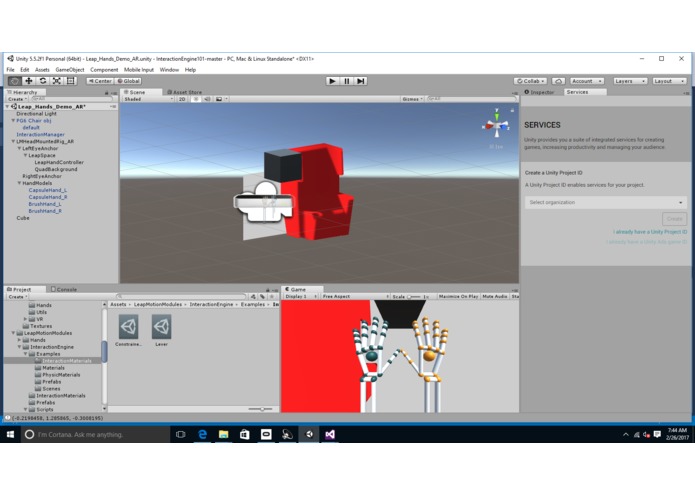Select Directional Light in Hierarchy
This screenshot has width=695, height=494.
pyautogui.click(x=36, y=113)
